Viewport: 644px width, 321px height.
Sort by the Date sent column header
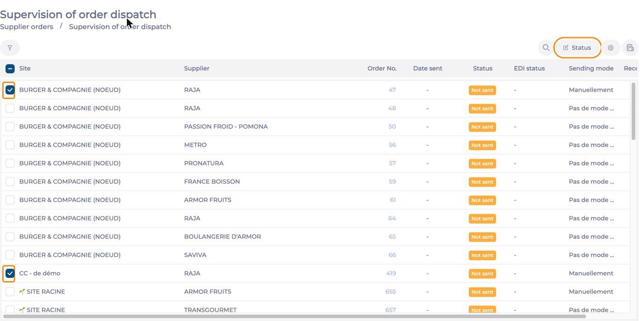(428, 68)
